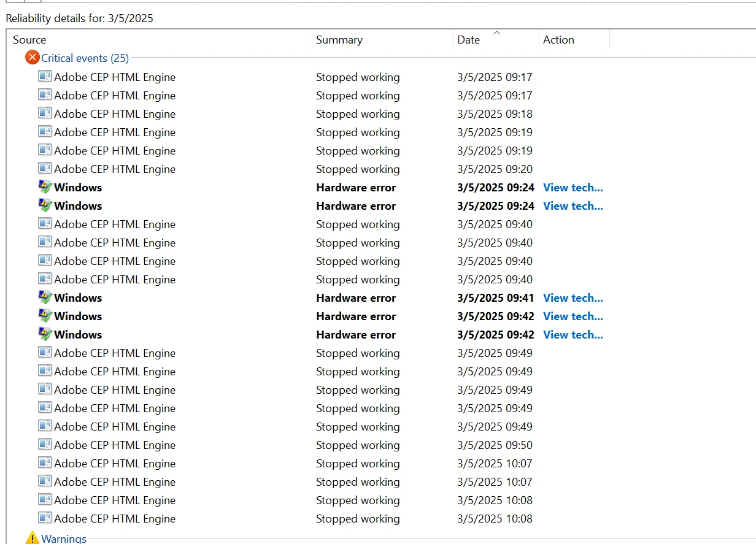This screenshot has height=544, width=756.
Task: Click the Stopped working summary for 09:20
Action: pos(358,169)
